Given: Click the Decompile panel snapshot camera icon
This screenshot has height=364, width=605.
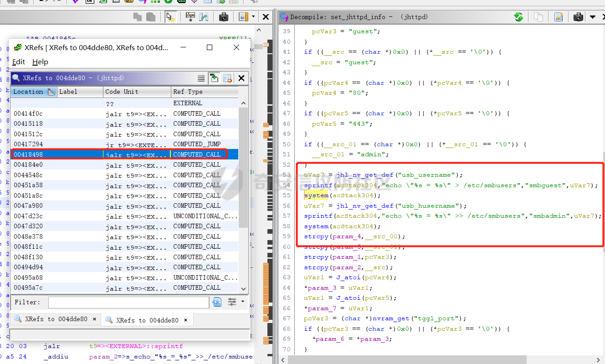Looking at the screenshot, I should click(578, 17).
